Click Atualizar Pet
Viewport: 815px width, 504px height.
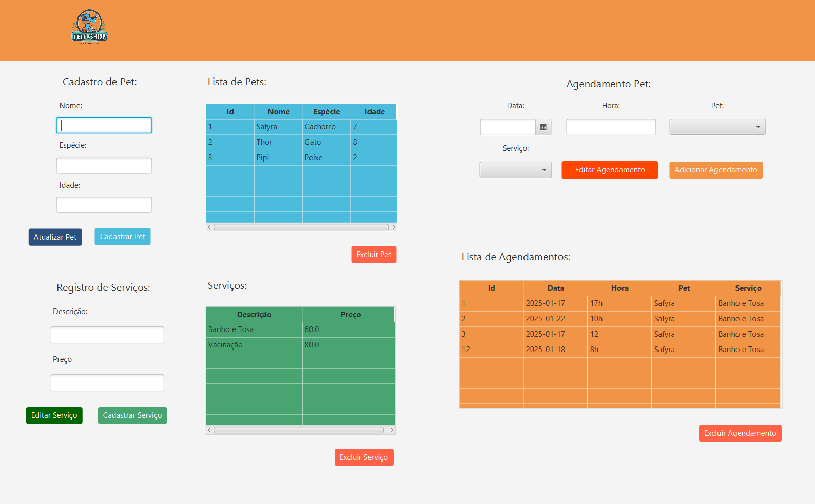[x=55, y=237]
